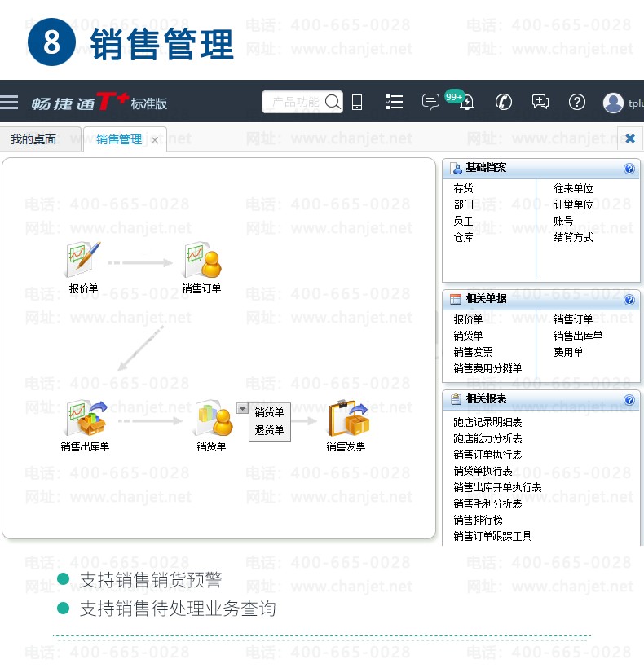644x668 pixels.
Task: Open 销售毛利分析表 report
Action: pos(487,504)
